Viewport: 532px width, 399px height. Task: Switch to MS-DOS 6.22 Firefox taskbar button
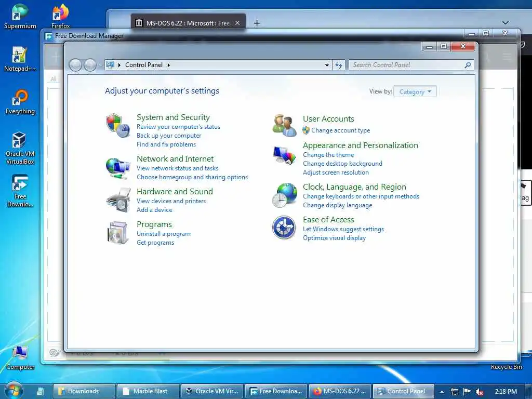coord(340,391)
